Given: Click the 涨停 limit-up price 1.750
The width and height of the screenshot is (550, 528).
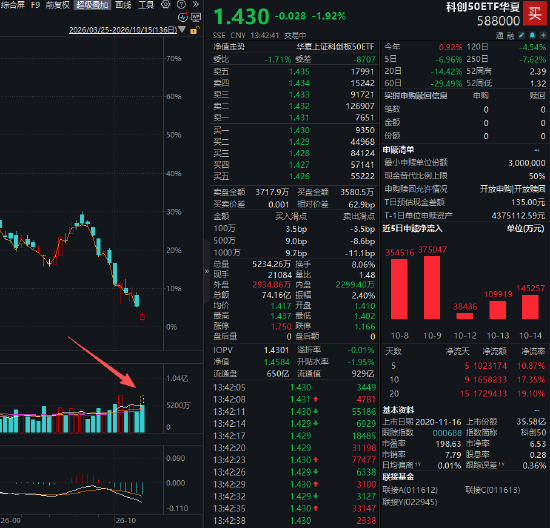Looking at the screenshot, I should coord(281,327).
